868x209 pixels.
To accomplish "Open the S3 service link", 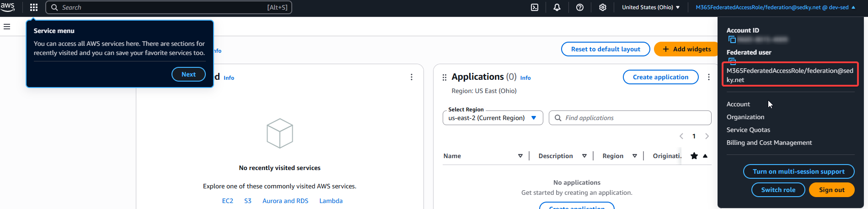I will coord(248,201).
